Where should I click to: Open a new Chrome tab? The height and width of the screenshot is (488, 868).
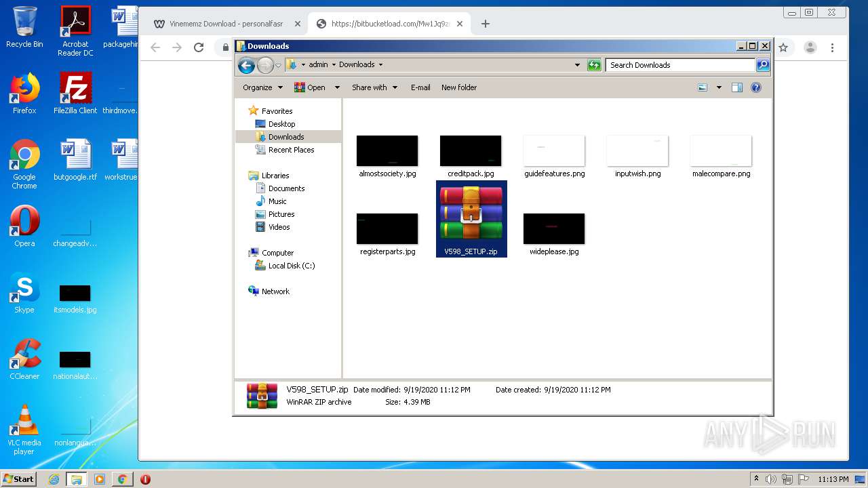click(485, 24)
